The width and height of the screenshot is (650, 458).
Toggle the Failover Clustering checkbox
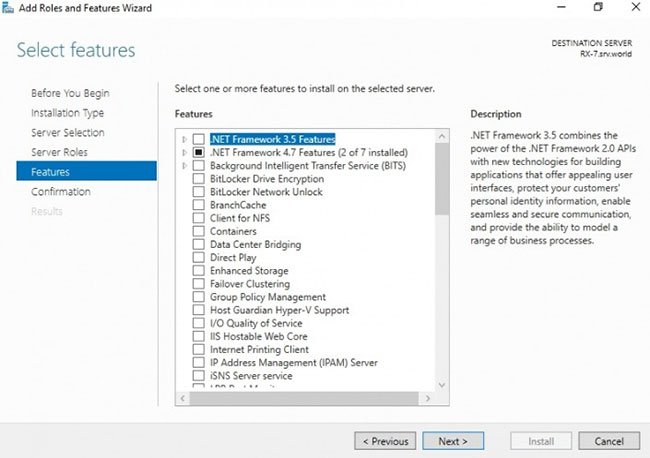[x=199, y=284]
